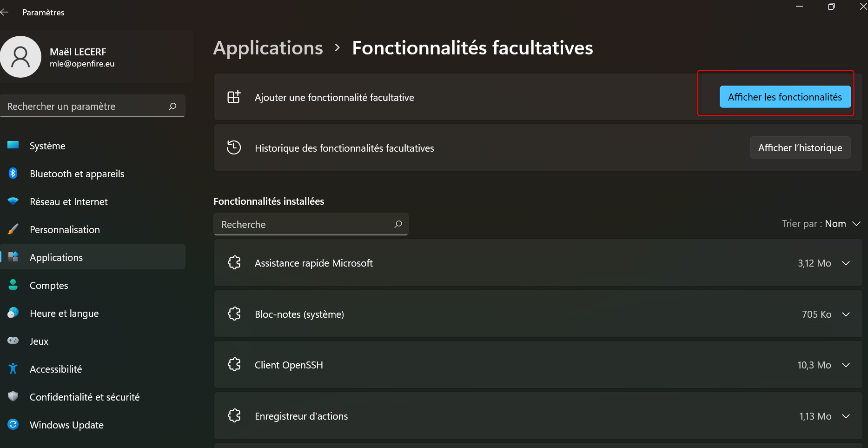Click the user avatar picture
The image size is (868, 448).
pos(20,57)
